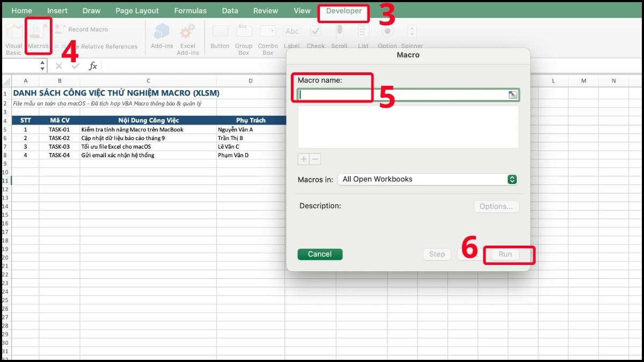Open the Macros in dropdown
This screenshot has width=644, height=362.
[428, 179]
